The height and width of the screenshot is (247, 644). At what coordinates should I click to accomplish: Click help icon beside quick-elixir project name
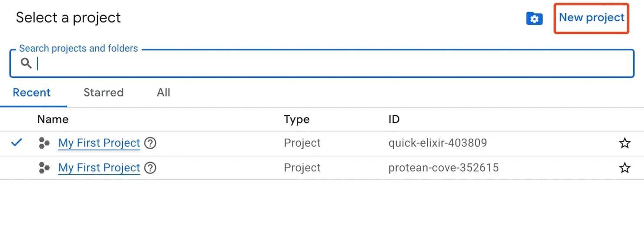pyautogui.click(x=150, y=143)
